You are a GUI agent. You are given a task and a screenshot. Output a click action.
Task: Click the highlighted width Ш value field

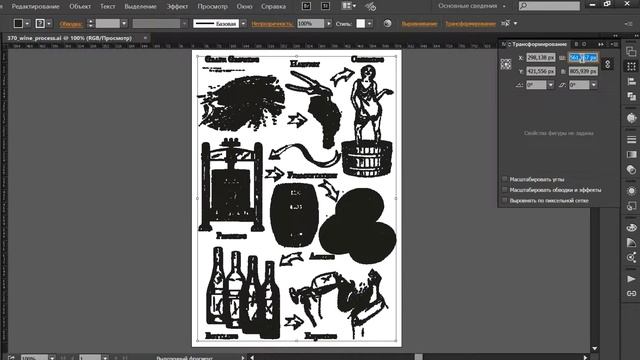(x=583, y=58)
